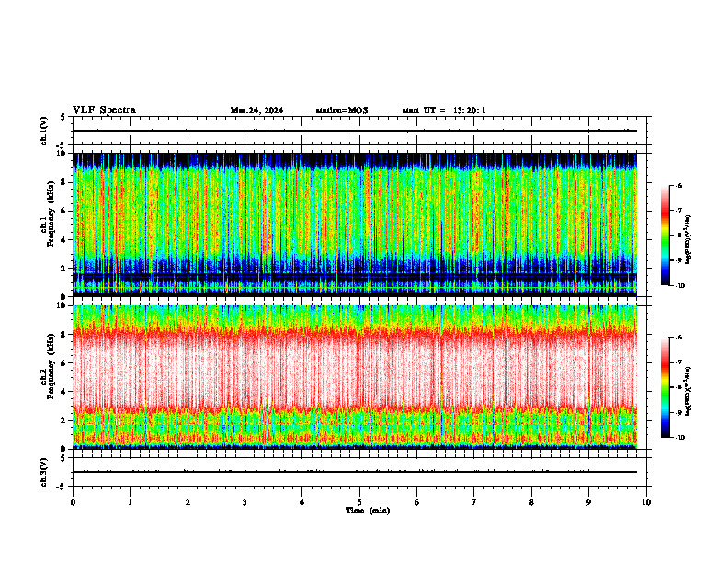
Task: Click the ch.2 spectrogram plot area
Action: coord(355,377)
